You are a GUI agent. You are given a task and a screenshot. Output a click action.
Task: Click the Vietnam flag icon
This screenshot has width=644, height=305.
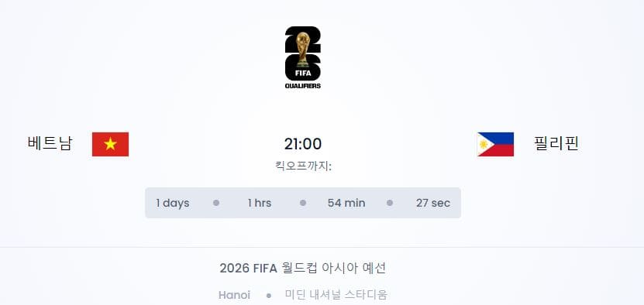tap(111, 144)
